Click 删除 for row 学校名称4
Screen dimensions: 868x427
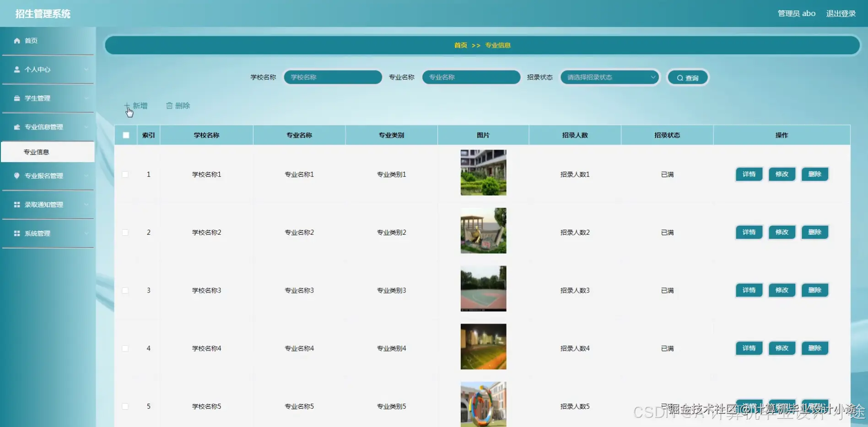click(815, 348)
